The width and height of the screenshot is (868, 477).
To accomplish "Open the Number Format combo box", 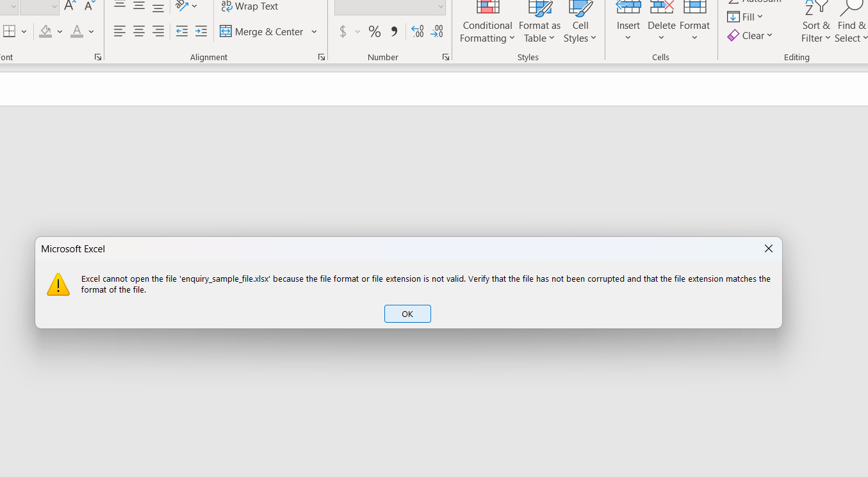I will tap(389, 6).
